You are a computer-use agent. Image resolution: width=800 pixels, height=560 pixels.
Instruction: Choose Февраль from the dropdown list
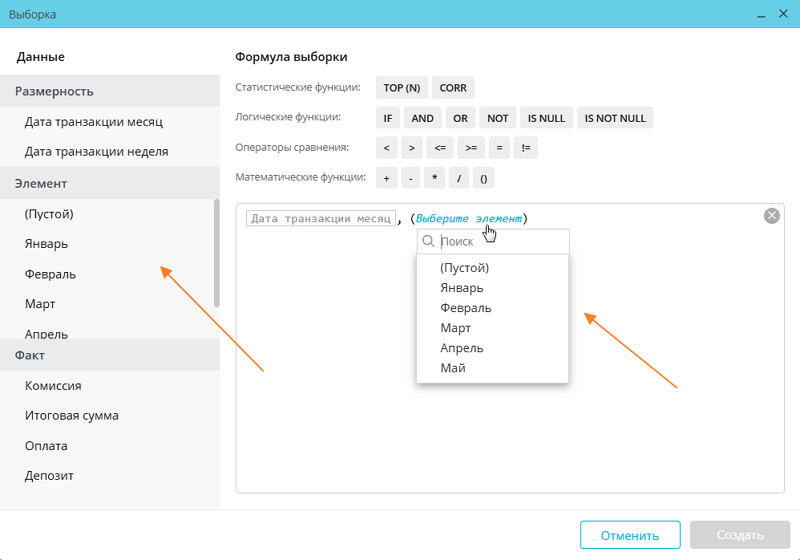[465, 308]
